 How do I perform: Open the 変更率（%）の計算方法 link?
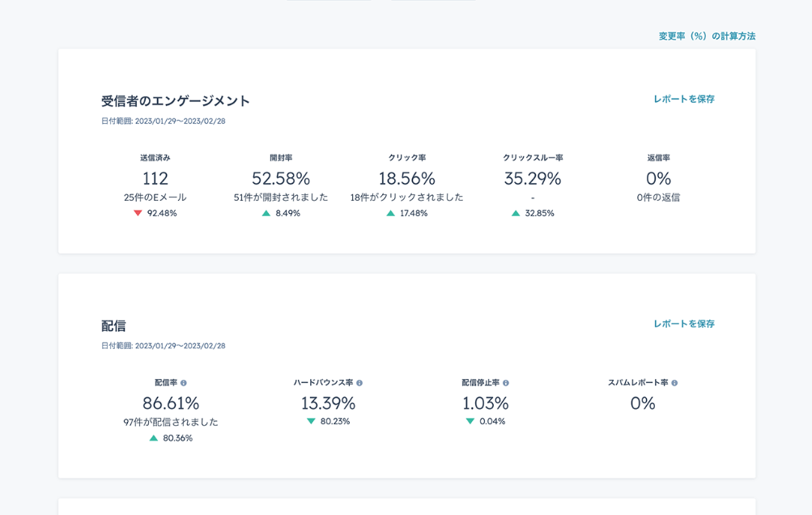[x=707, y=36]
